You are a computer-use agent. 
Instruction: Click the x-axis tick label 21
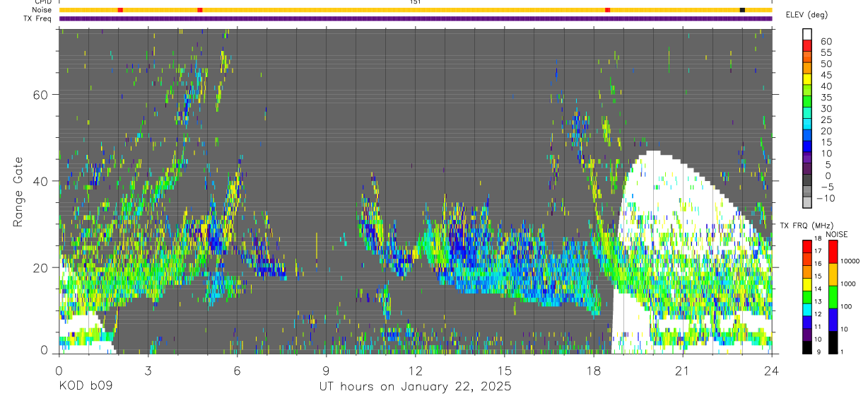click(683, 370)
